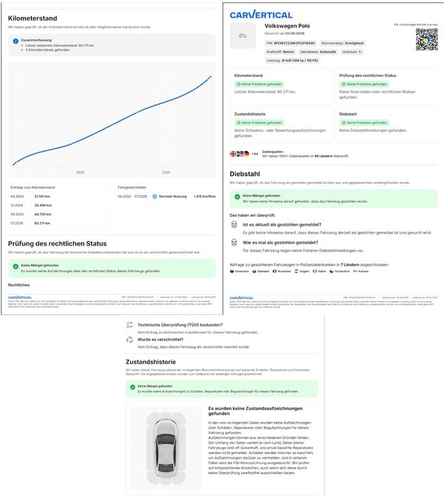
Task: Click the carVertical logo at top
Action: 261,15
